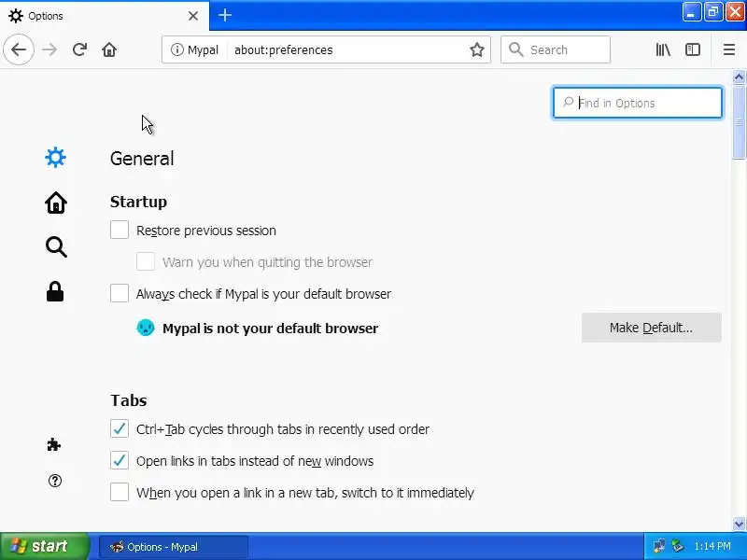Open the Windows start menu
This screenshot has width=747, height=560.
44,546
